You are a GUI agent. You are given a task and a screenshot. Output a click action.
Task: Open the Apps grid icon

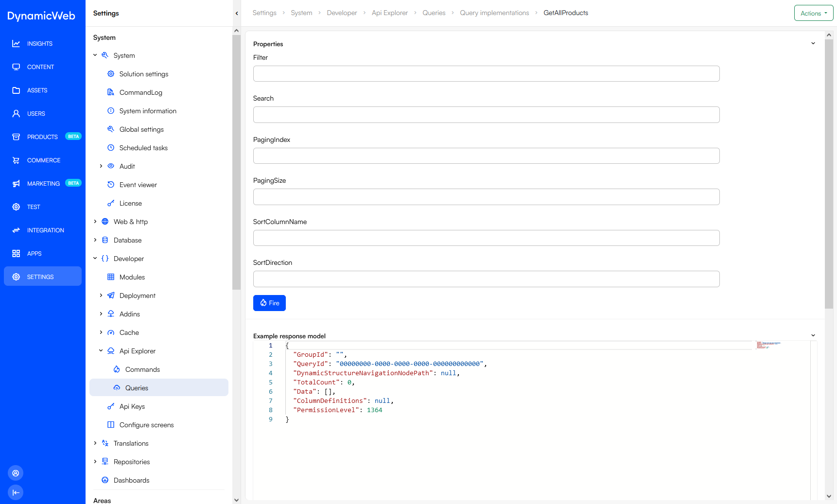(16, 254)
